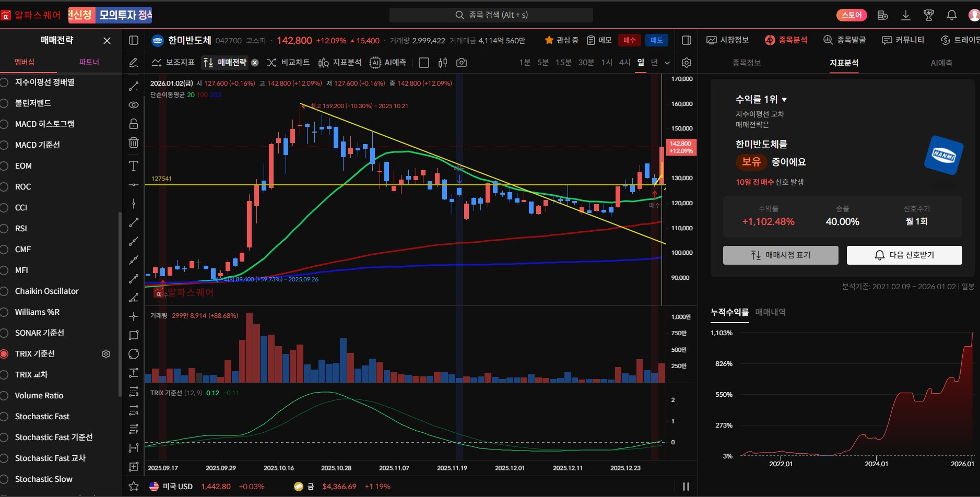The width and height of the screenshot is (980, 497).
Task: Open the pencil draw tool
Action: (134, 63)
